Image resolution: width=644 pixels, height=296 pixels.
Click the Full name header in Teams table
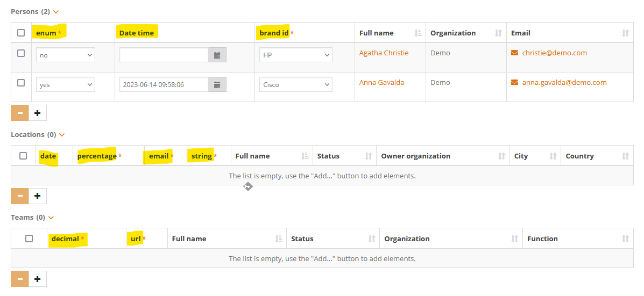click(x=189, y=239)
